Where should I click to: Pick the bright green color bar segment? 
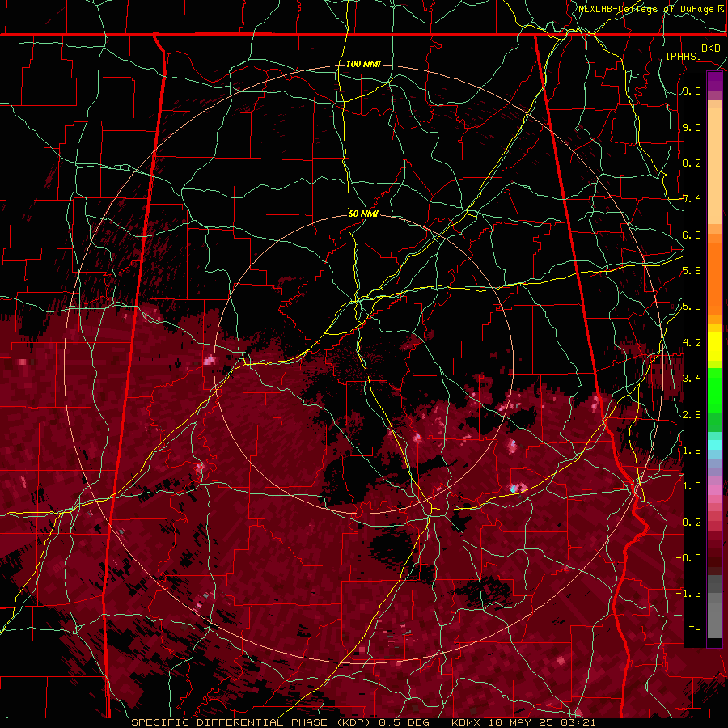714,390
